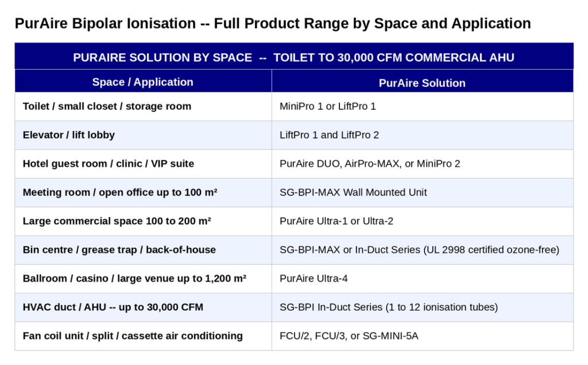
Task: Click 'SG-BPI In-Duct Series (1 to 12 ionisation tubes)'
Action: click(422, 307)
